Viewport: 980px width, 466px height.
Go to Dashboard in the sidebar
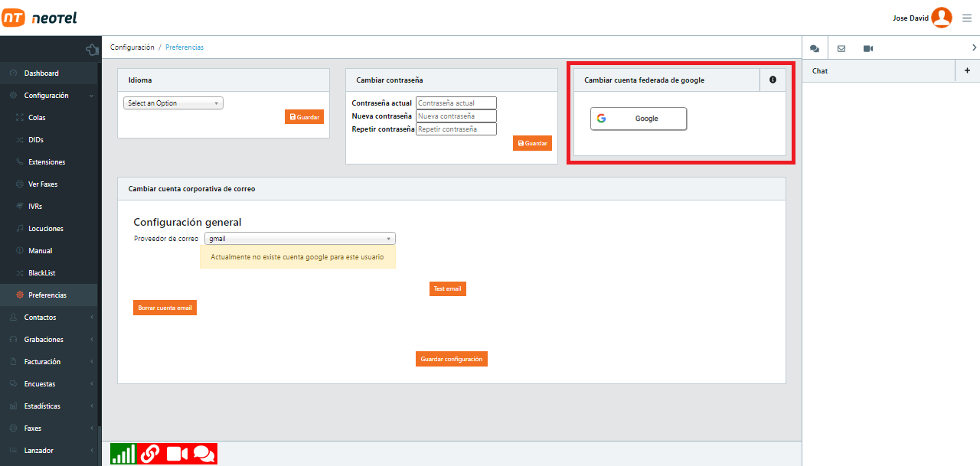coord(41,73)
